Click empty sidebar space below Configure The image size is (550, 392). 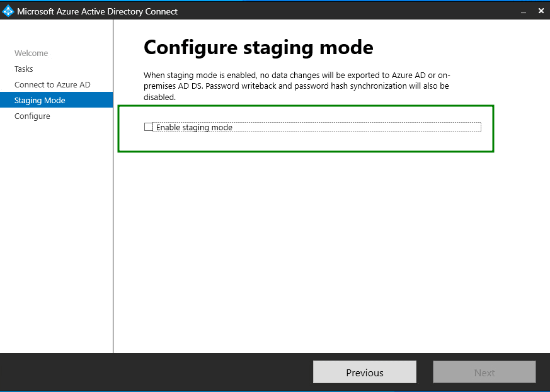click(57, 239)
